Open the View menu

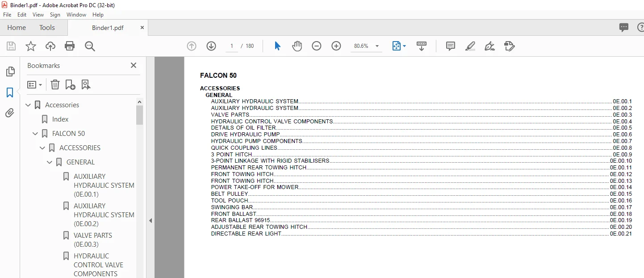(x=38, y=15)
